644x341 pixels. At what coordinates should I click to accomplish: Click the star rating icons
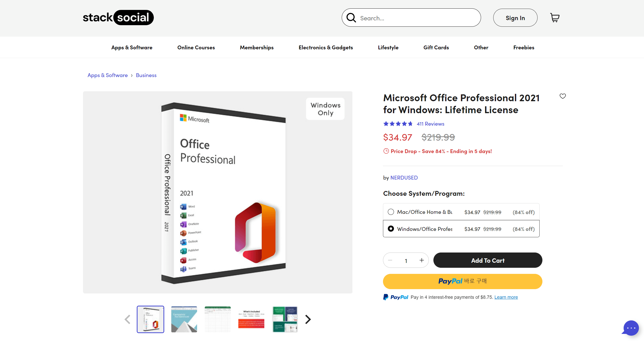pyautogui.click(x=398, y=124)
